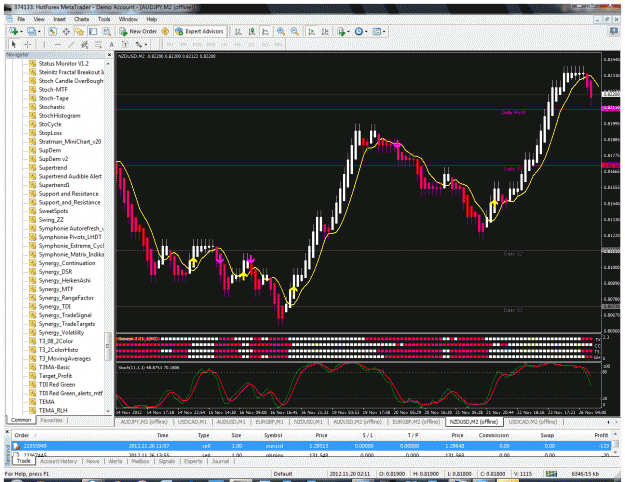625x482 pixels.
Task: Select the Text (A) drawing tool
Action: tap(112, 44)
